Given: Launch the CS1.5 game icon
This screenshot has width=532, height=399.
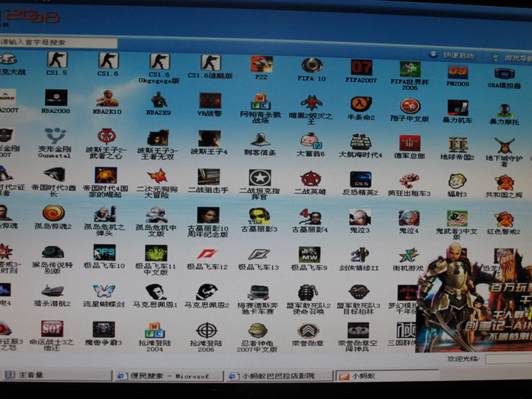Looking at the screenshot, I should pyautogui.click(x=57, y=60).
